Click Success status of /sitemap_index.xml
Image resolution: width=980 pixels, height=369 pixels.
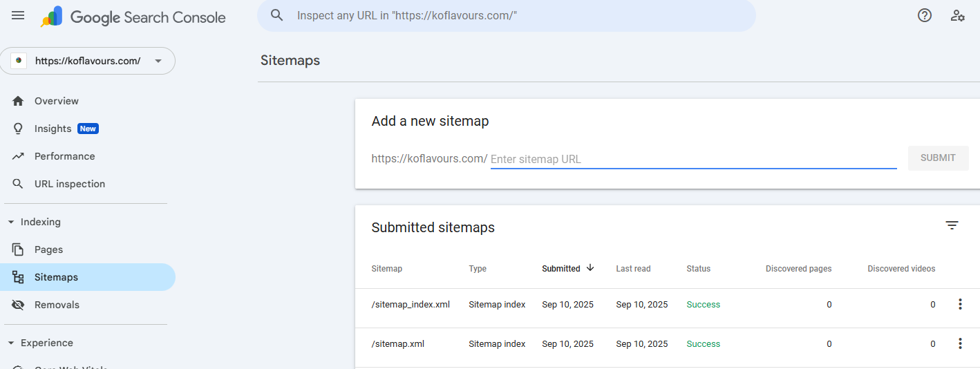tap(704, 305)
